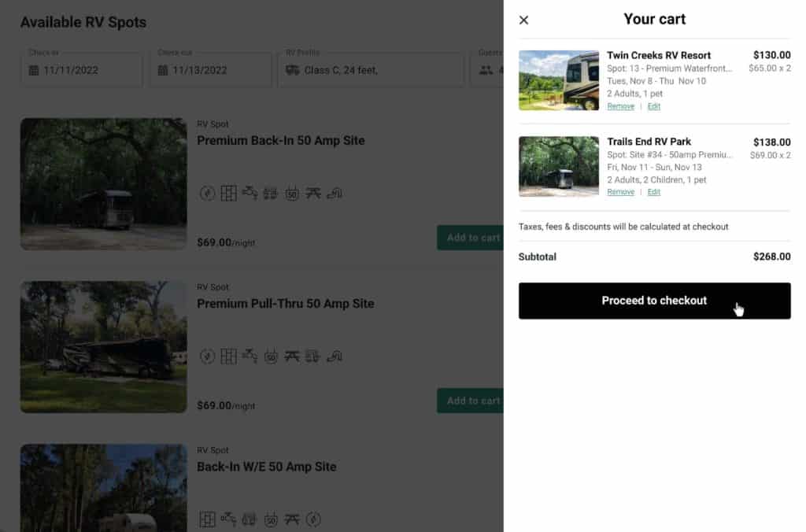Click the 2 Adults, 2 Children, 1 pet text
806x532 pixels.
tap(656, 180)
